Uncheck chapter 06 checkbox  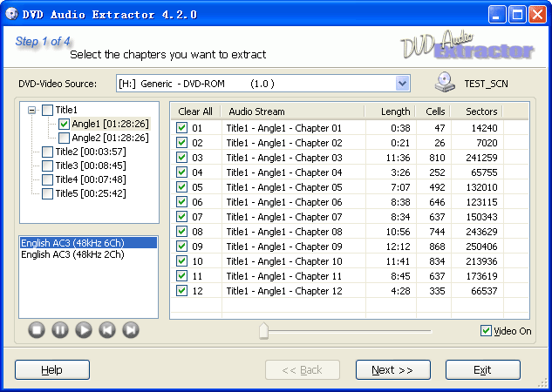[181, 202]
